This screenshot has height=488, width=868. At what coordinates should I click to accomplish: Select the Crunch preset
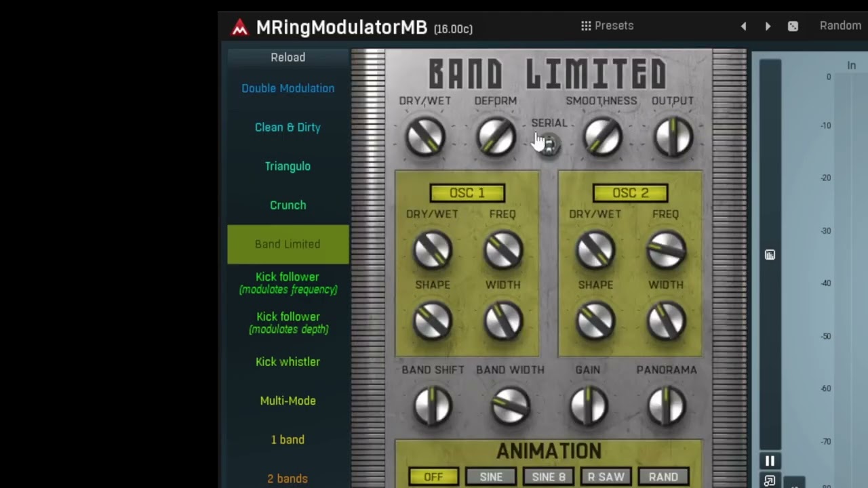click(x=288, y=205)
